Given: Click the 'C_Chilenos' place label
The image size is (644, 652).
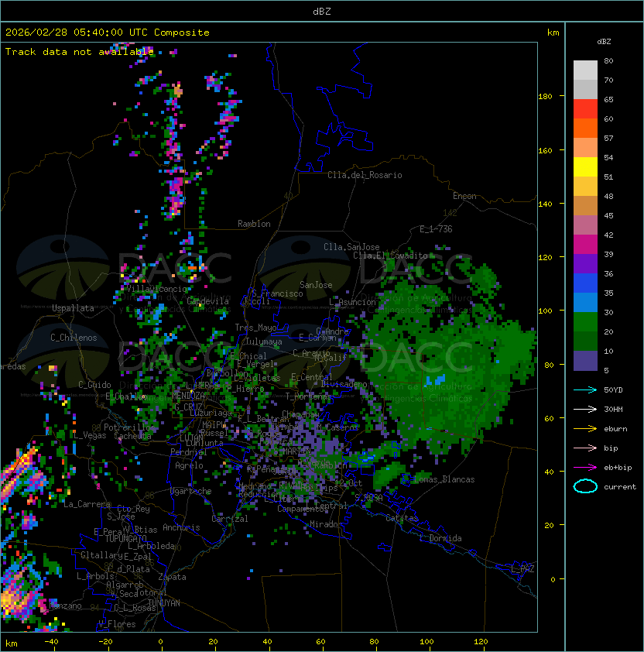Looking at the screenshot, I should tap(74, 338).
